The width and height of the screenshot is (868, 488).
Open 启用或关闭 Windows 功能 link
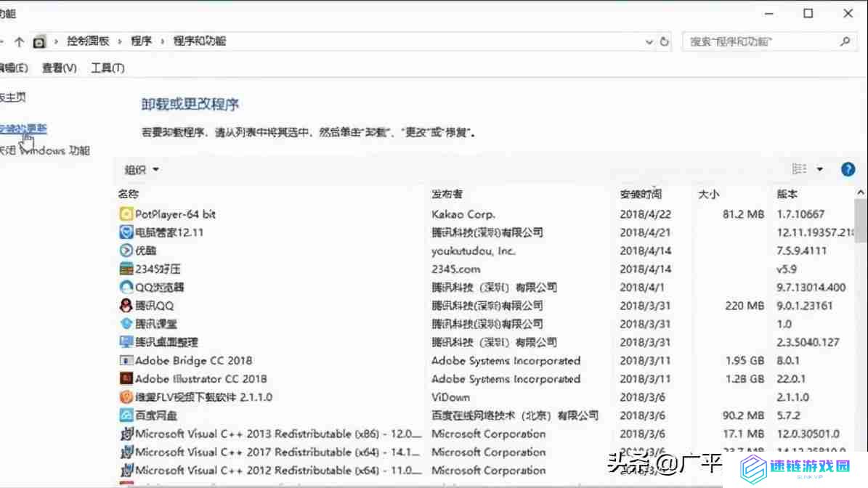pyautogui.click(x=44, y=150)
